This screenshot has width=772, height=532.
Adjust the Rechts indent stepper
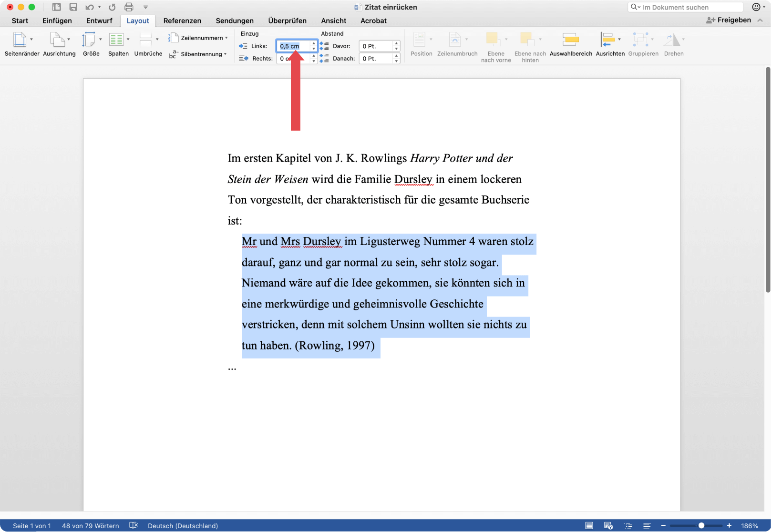click(x=314, y=59)
